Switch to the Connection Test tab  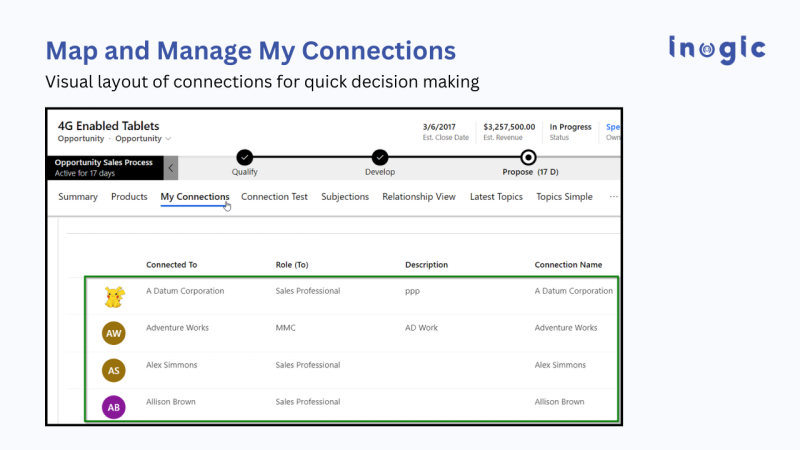[x=274, y=197]
